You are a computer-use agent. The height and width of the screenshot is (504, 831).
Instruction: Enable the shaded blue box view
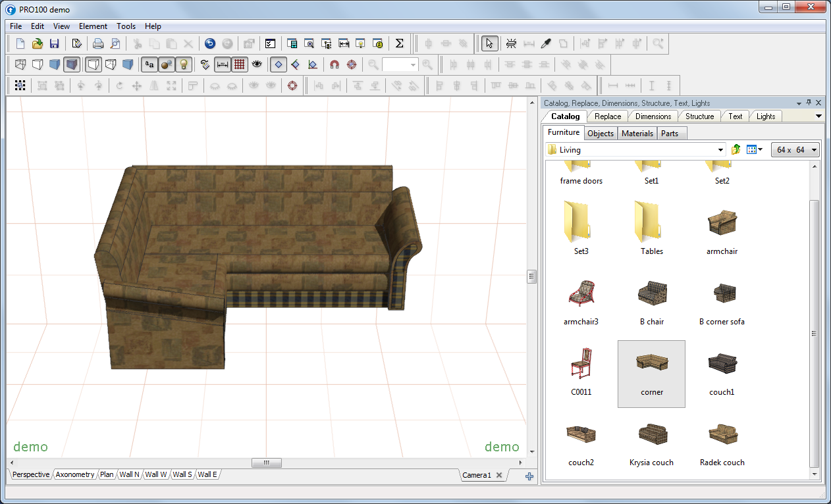coord(128,64)
